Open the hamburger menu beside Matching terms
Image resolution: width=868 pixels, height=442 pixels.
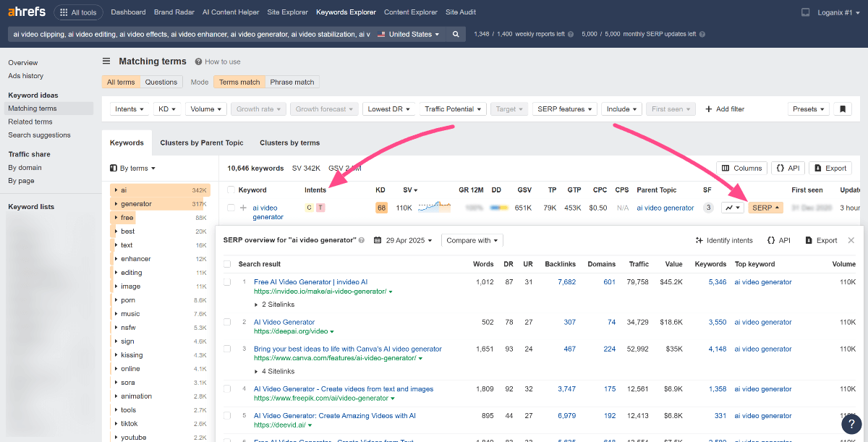pos(106,61)
